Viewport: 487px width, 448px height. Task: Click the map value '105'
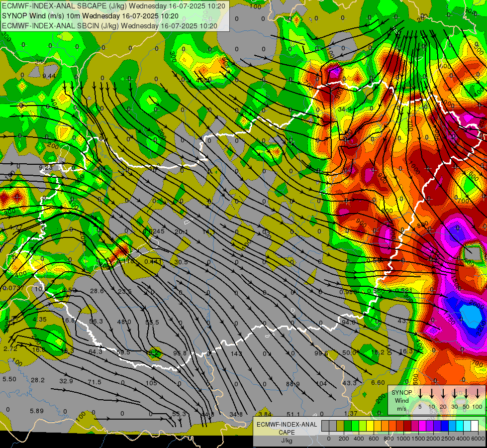pos(151,383)
